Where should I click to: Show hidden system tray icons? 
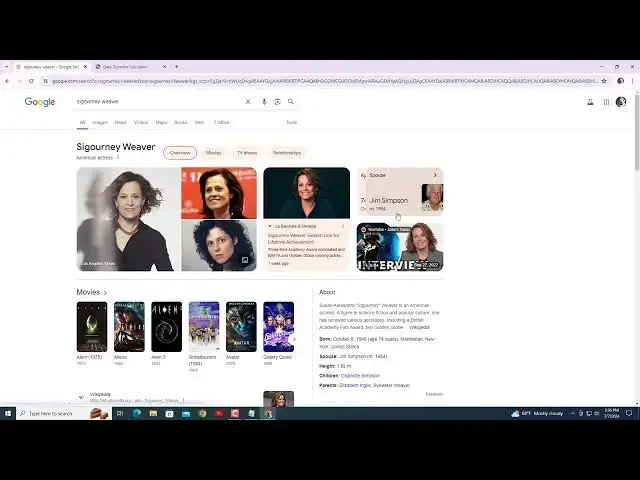click(x=573, y=413)
